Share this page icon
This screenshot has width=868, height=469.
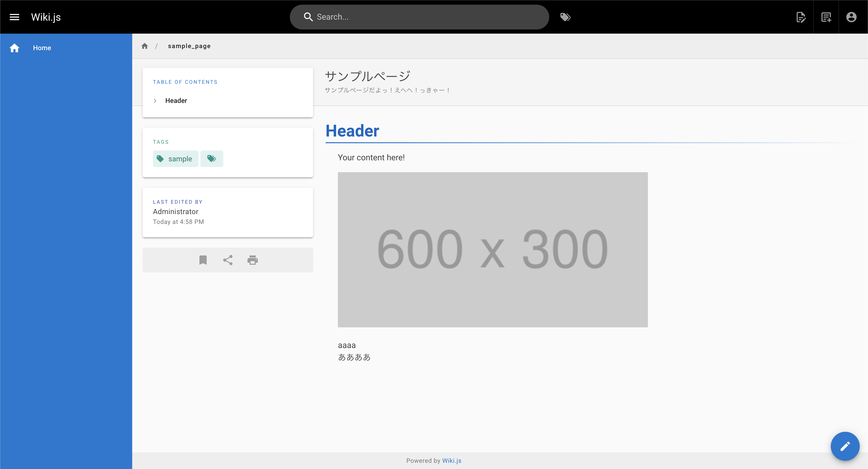[228, 260]
